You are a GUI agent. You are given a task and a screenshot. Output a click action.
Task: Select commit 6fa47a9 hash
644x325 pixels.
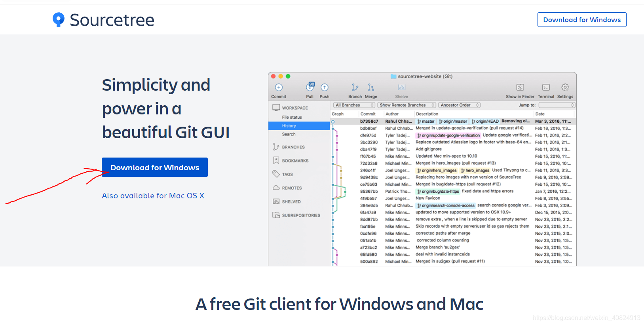[x=368, y=213]
